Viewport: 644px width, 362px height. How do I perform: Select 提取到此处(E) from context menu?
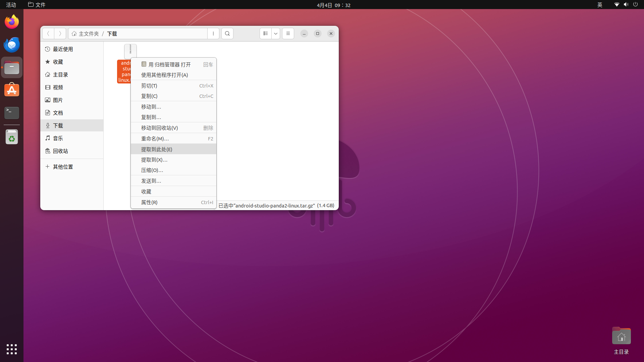(x=157, y=149)
